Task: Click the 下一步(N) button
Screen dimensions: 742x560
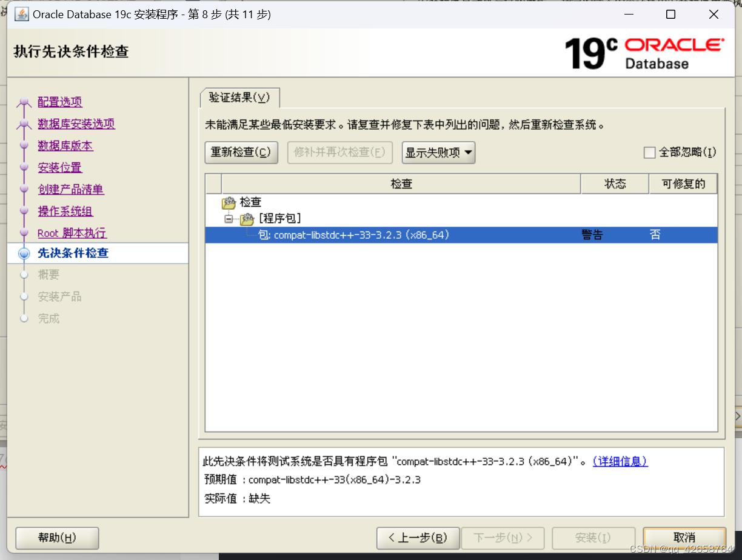Action: 503,538
